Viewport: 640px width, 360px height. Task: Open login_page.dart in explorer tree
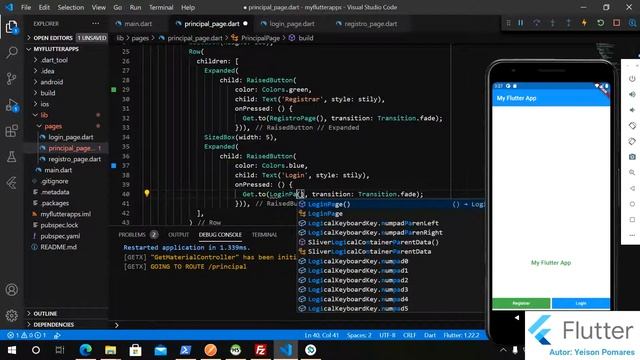click(70, 137)
